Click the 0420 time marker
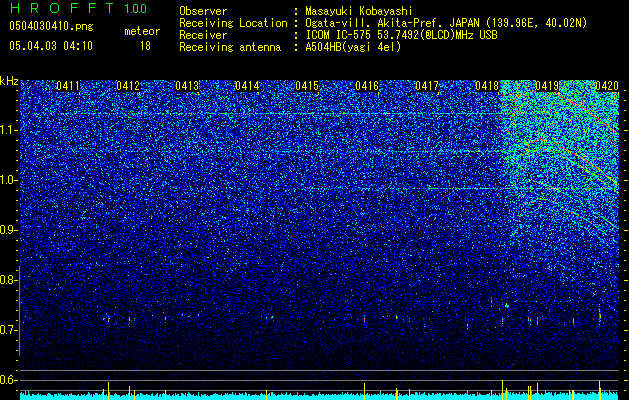The height and width of the screenshot is (400, 629). [x=607, y=86]
